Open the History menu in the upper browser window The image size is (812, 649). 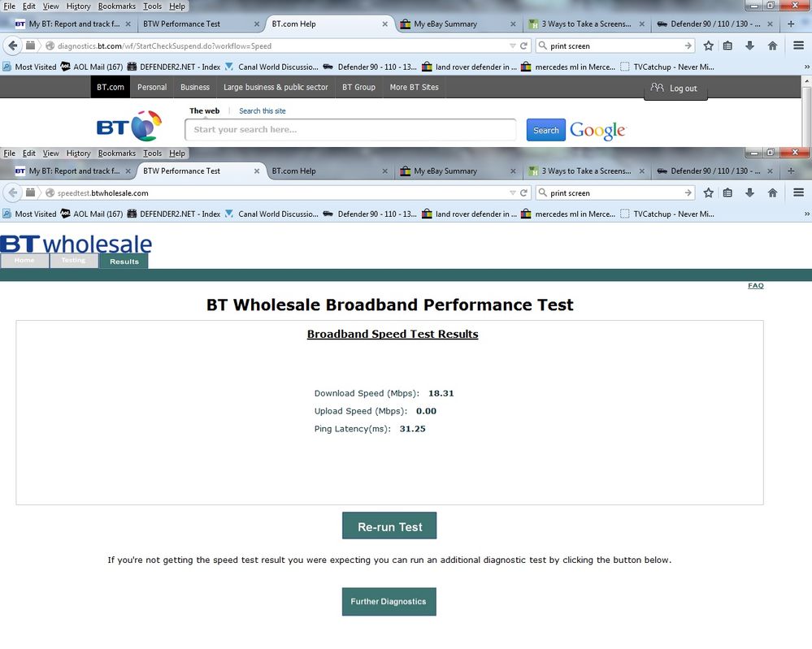[x=78, y=6]
